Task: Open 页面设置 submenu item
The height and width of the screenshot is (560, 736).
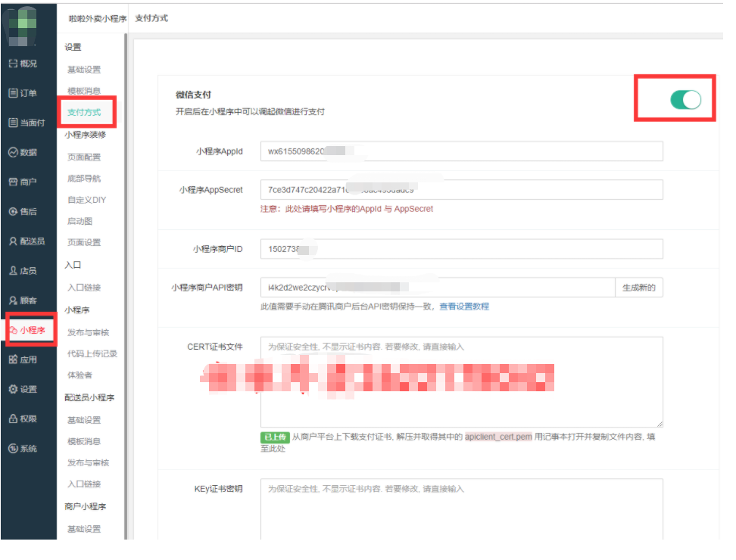Action: 84,242
